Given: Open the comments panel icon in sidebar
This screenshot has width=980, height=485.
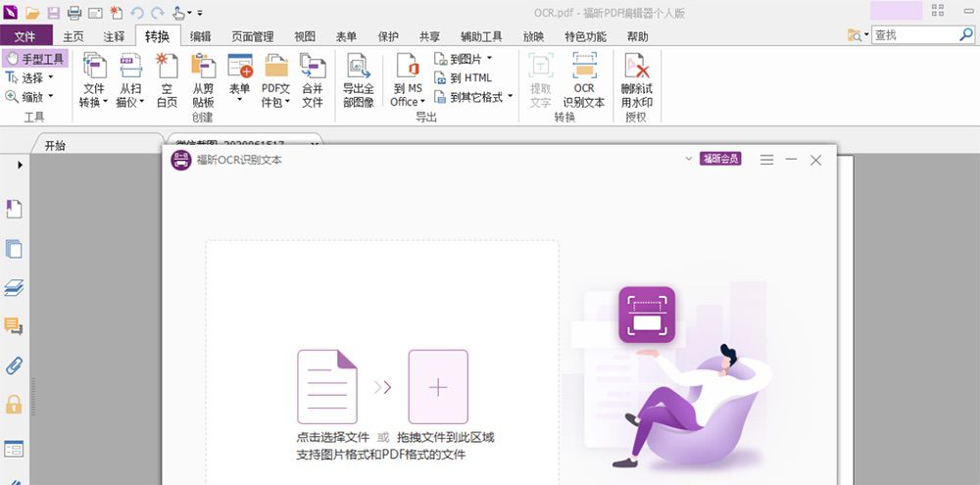Looking at the screenshot, I should click(14, 326).
